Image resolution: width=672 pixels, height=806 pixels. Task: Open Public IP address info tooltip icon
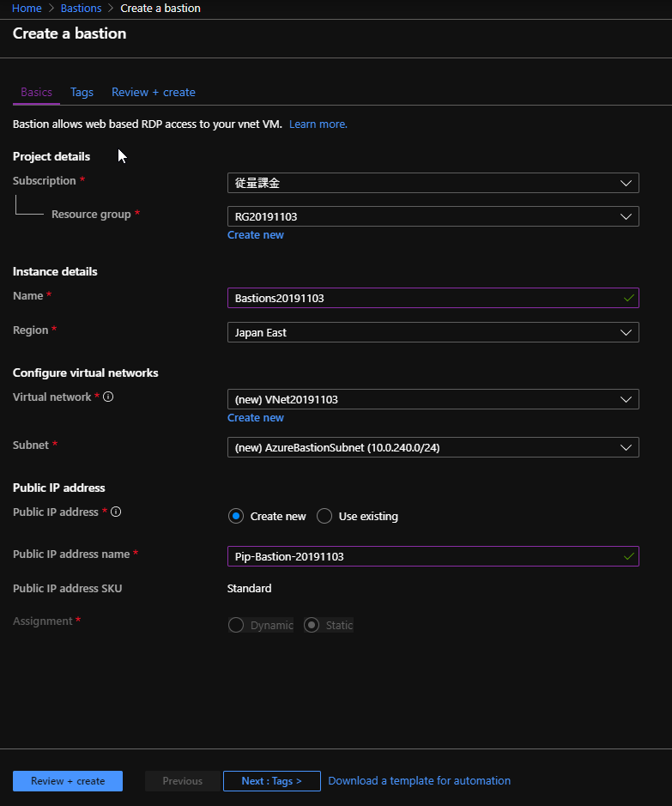[116, 512]
